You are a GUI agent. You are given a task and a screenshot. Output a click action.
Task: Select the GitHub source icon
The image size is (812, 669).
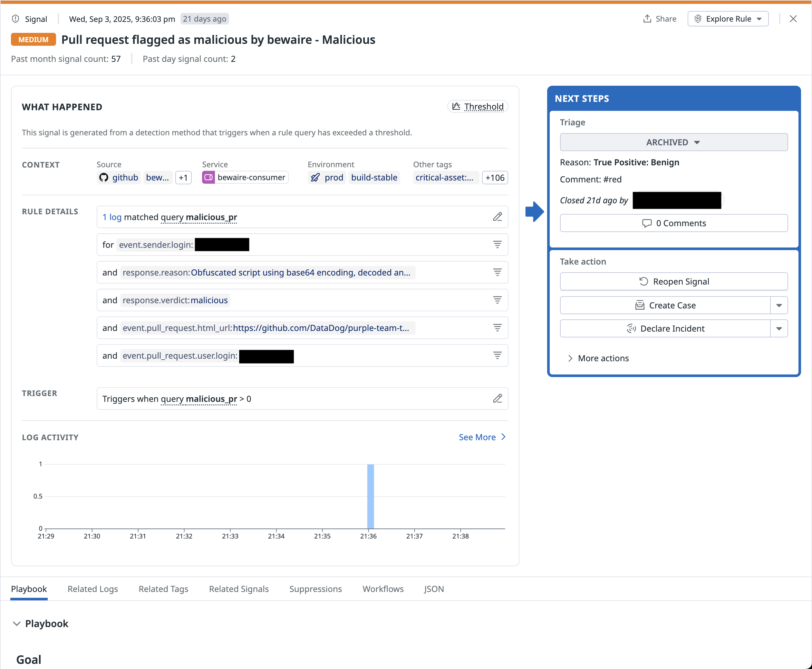tap(104, 177)
